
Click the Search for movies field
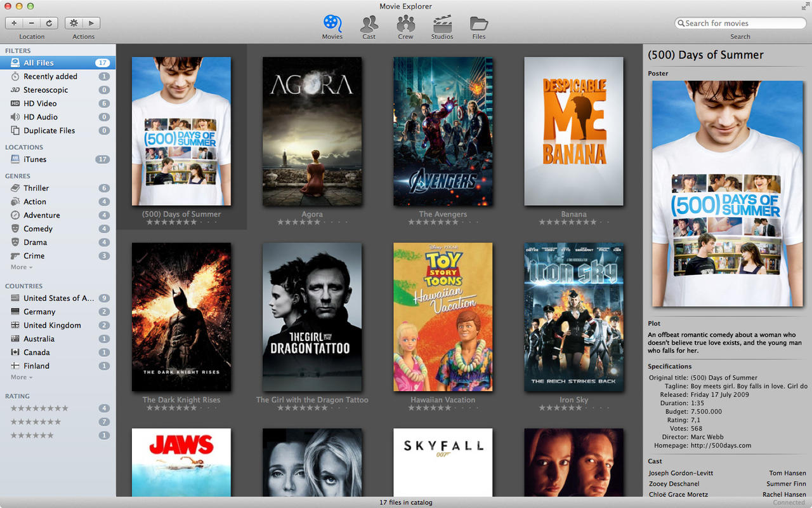(x=740, y=23)
